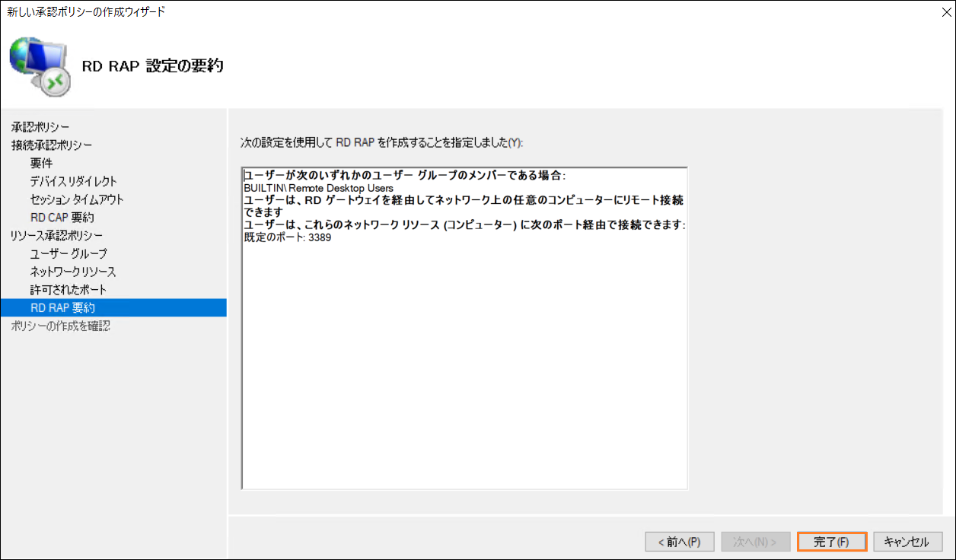Click 完了(F) to finish the wizard
Screen dimensions: 956x560
tap(832, 542)
